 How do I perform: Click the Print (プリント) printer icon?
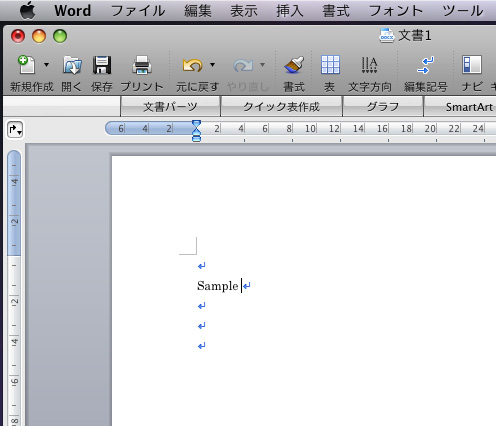(142, 65)
